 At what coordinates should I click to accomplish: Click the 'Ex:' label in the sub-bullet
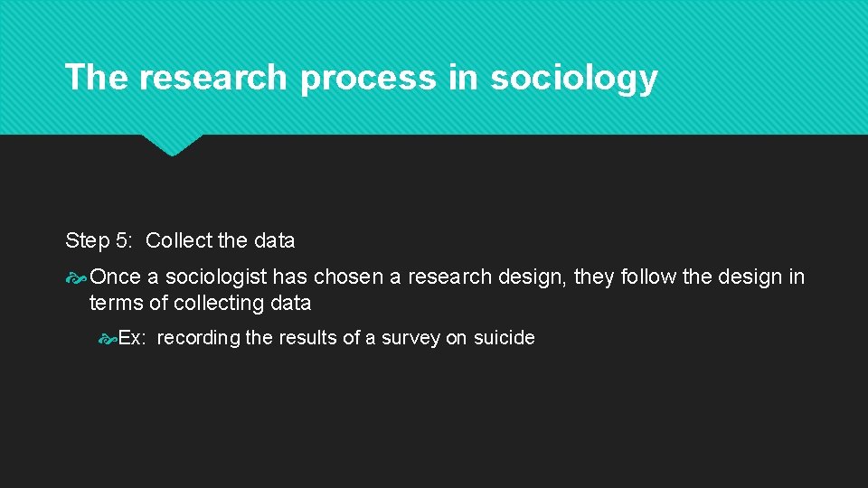(x=133, y=338)
